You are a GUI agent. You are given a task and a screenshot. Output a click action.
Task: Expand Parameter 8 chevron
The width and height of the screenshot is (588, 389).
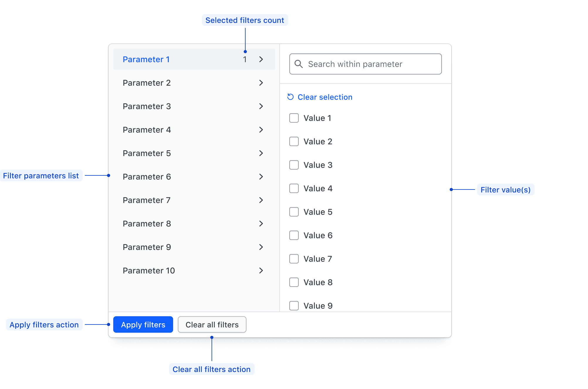tap(261, 224)
